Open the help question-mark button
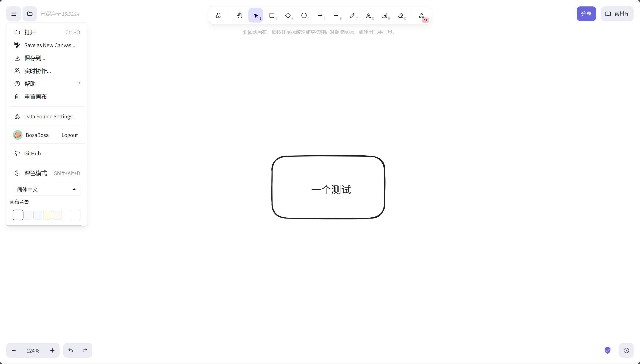Image resolution: width=640 pixels, height=364 pixels. (x=626, y=350)
